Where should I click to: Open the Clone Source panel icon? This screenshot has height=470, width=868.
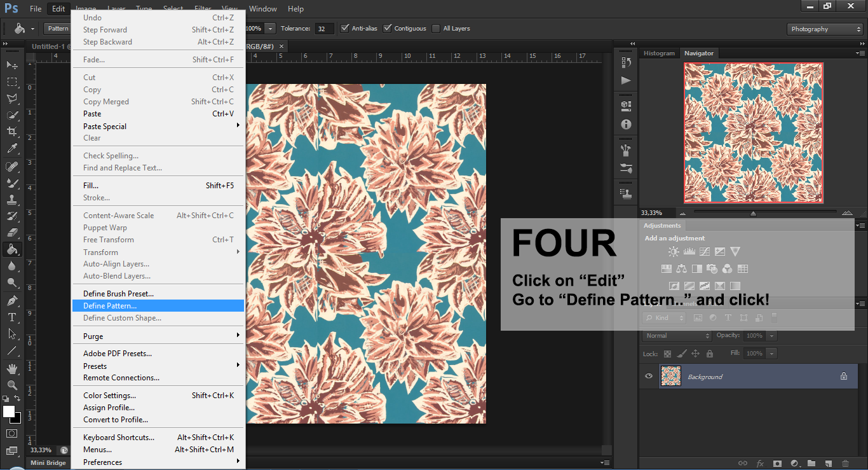coord(626,193)
